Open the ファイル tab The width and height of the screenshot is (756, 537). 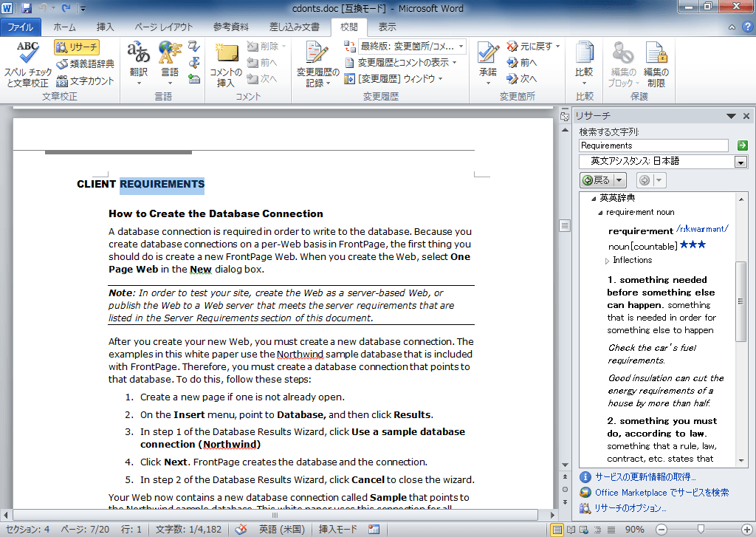point(20,27)
